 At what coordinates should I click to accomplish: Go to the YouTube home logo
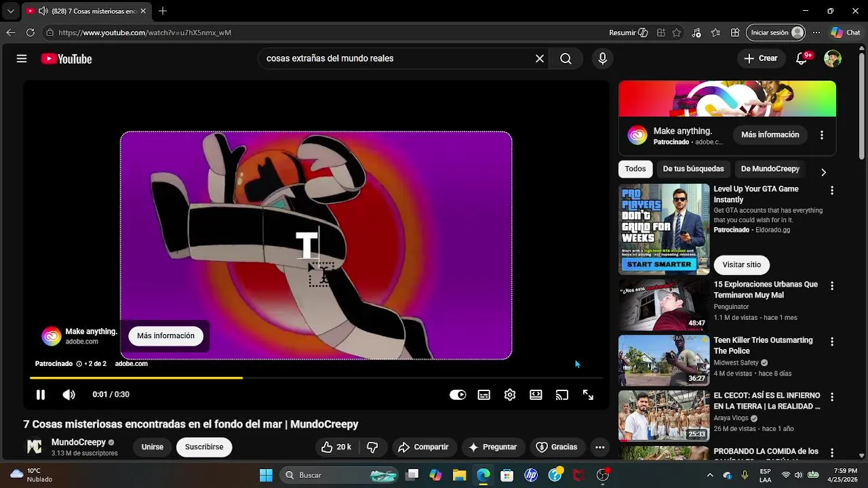pyautogui.click(x=66, y=59)
